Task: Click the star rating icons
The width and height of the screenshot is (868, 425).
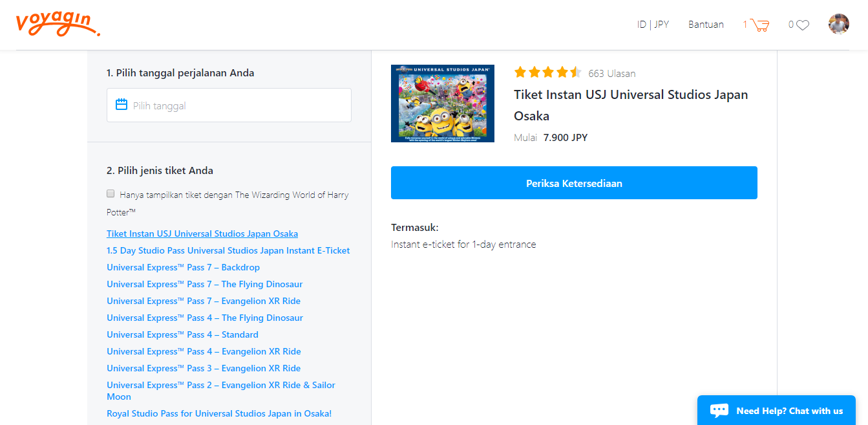Action: point(547,72)
